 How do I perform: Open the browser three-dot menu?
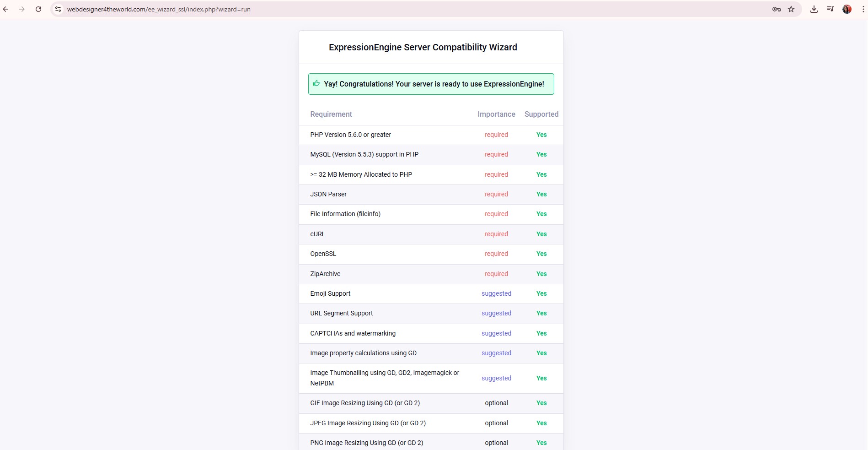(x=863, y=9)
